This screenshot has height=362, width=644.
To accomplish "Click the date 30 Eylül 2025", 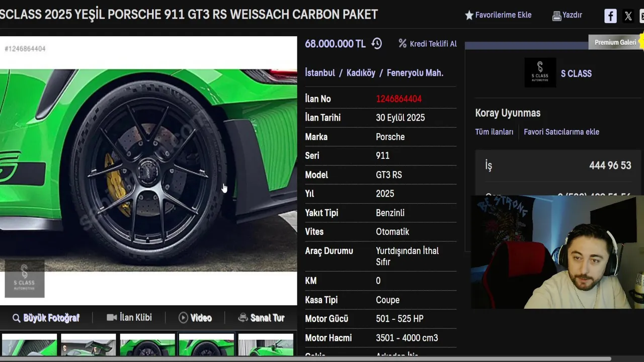I will point(400,118).
